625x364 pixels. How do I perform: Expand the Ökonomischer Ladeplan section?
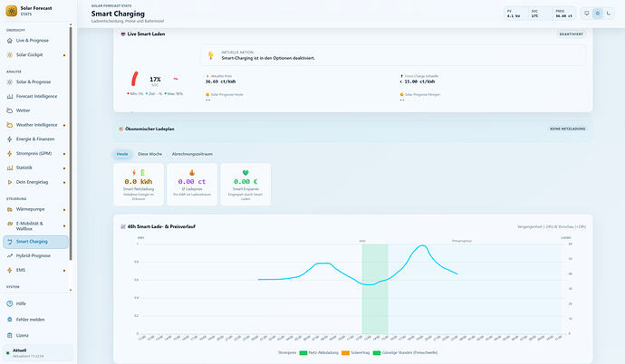(x=353, y=129)
